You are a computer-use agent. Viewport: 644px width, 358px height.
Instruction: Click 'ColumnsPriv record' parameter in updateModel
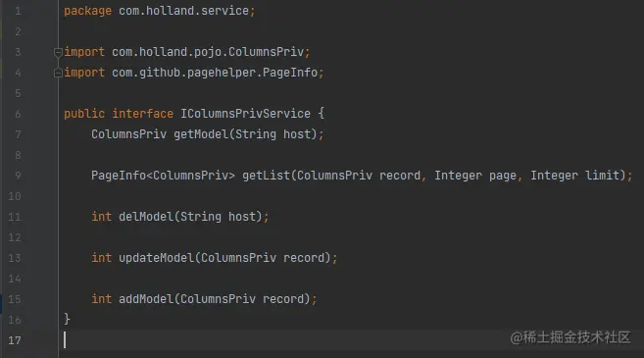263,258
